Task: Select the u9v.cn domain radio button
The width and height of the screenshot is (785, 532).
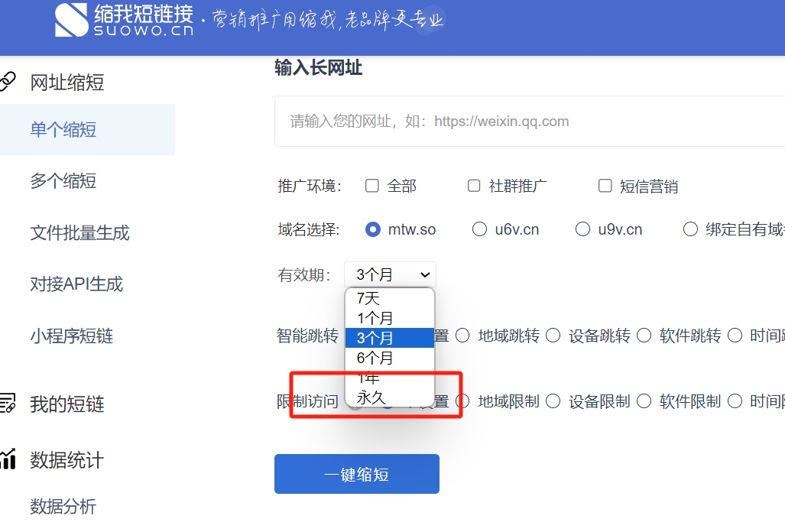Action: (582, 229)
